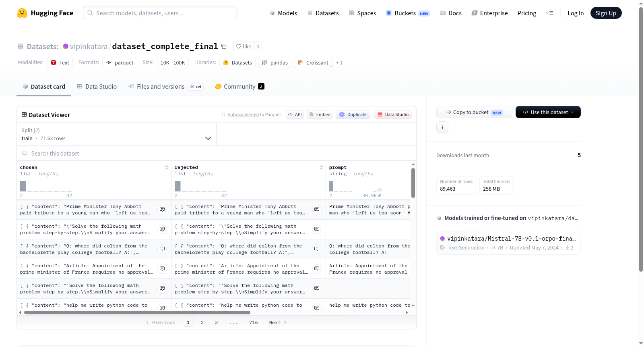Expand rejected cell for colton bachelorette row
Screen dimensions: 644x347
317,249
